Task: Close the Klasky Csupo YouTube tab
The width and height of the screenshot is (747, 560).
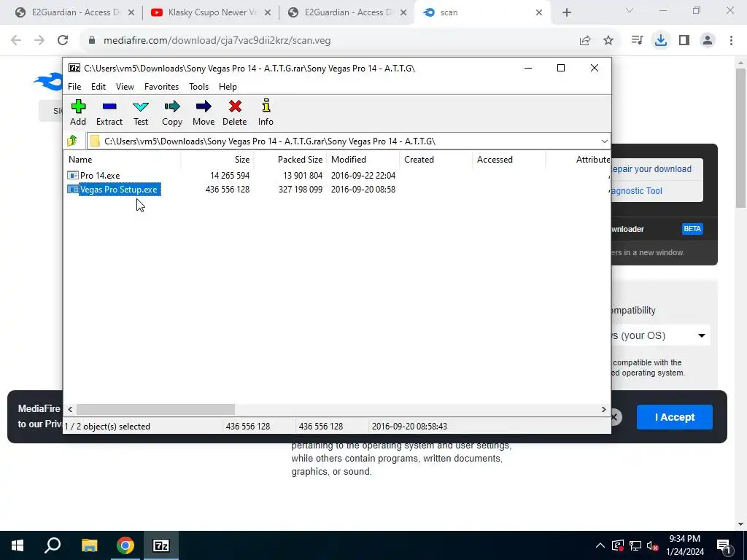Action: (x=268, y=13)
